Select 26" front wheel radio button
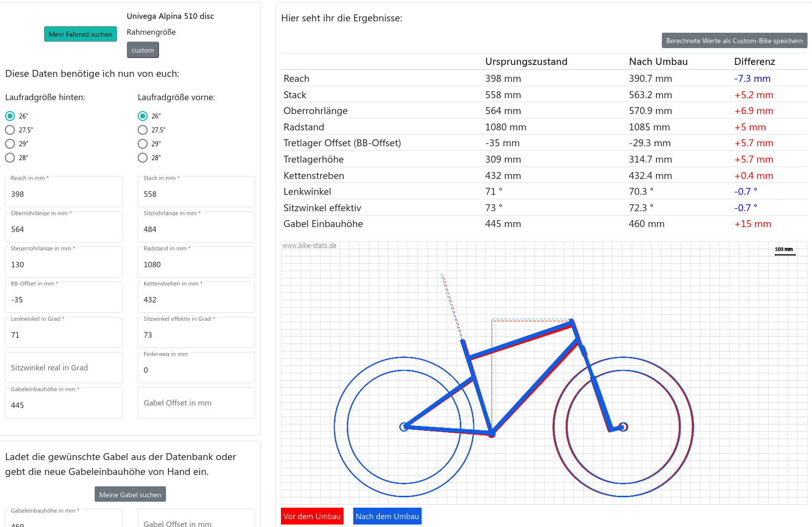The width and height of the screenshot is (812, 527). click(x=143, y=116)
